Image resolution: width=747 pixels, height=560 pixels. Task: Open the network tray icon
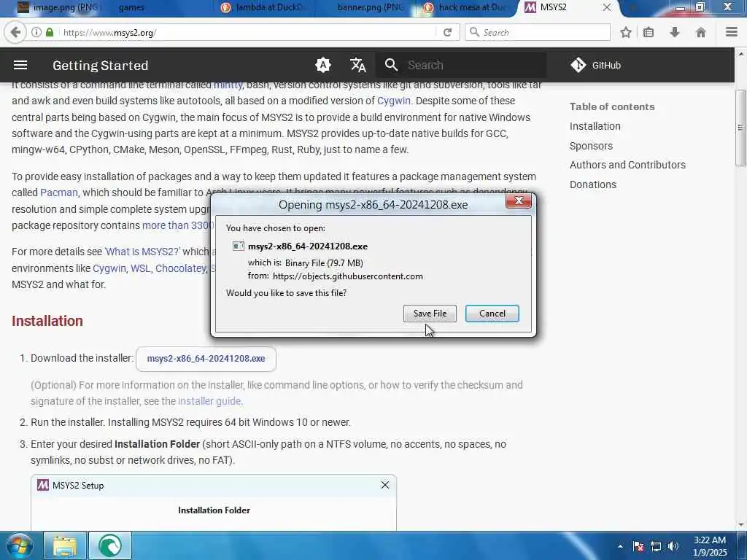pos(656,546)
